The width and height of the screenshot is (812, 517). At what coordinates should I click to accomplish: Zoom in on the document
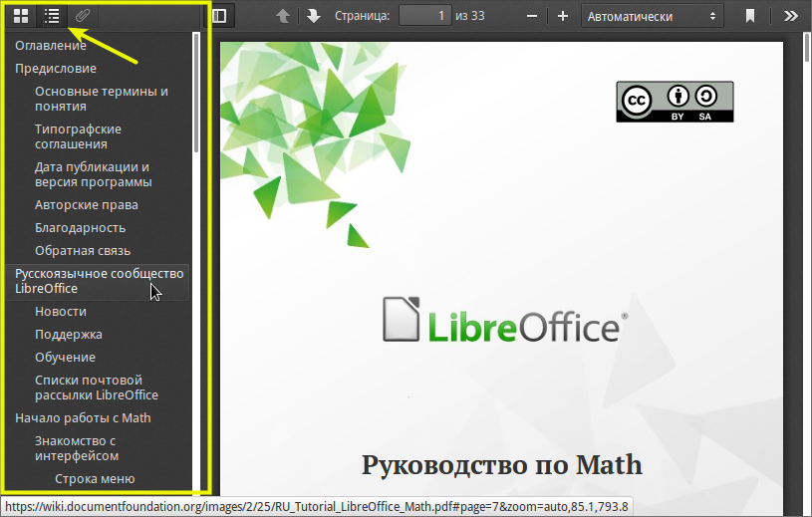point(563,16)
